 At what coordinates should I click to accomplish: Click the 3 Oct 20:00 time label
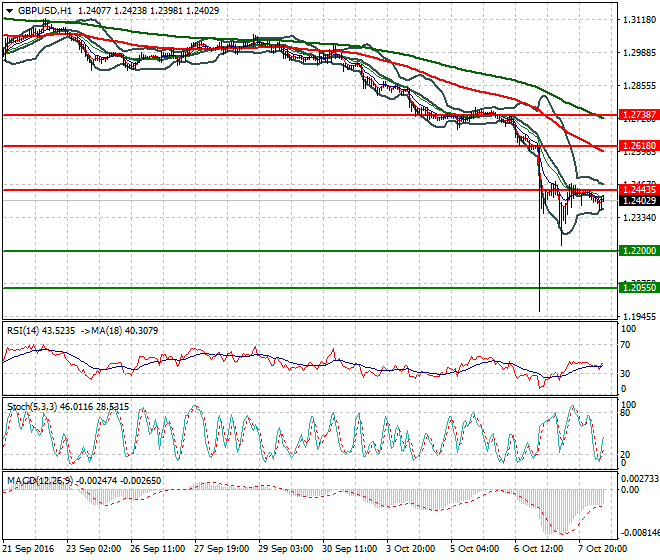tap(410, 549)
